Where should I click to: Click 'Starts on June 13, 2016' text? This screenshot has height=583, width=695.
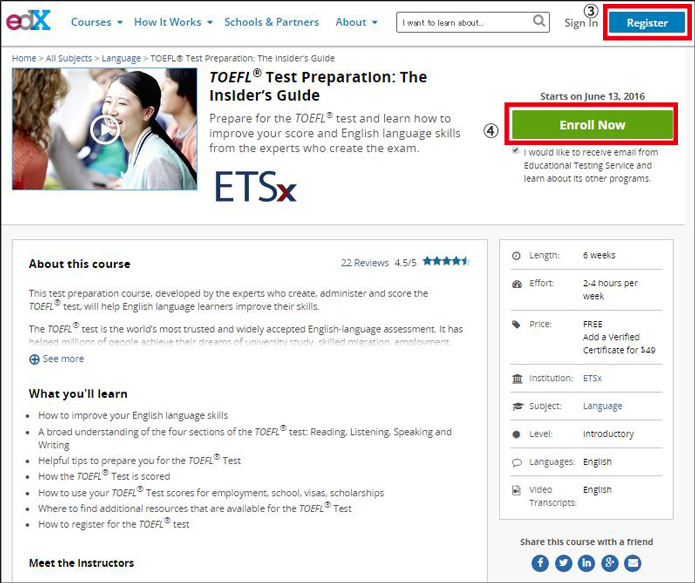pos(592,96)
